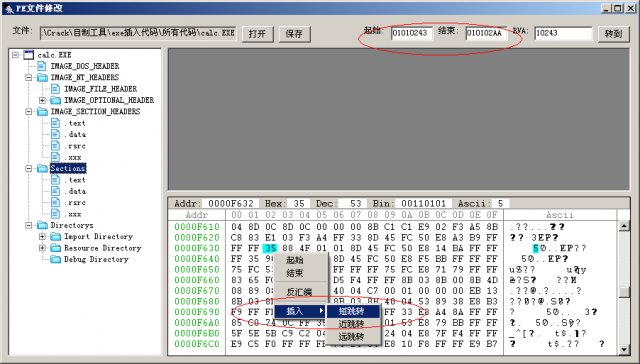Select .rsrc under IMAGE_SECTION_HEADERS
The width and height of the screenshot is (640, 364).
[x=74, y=146]
